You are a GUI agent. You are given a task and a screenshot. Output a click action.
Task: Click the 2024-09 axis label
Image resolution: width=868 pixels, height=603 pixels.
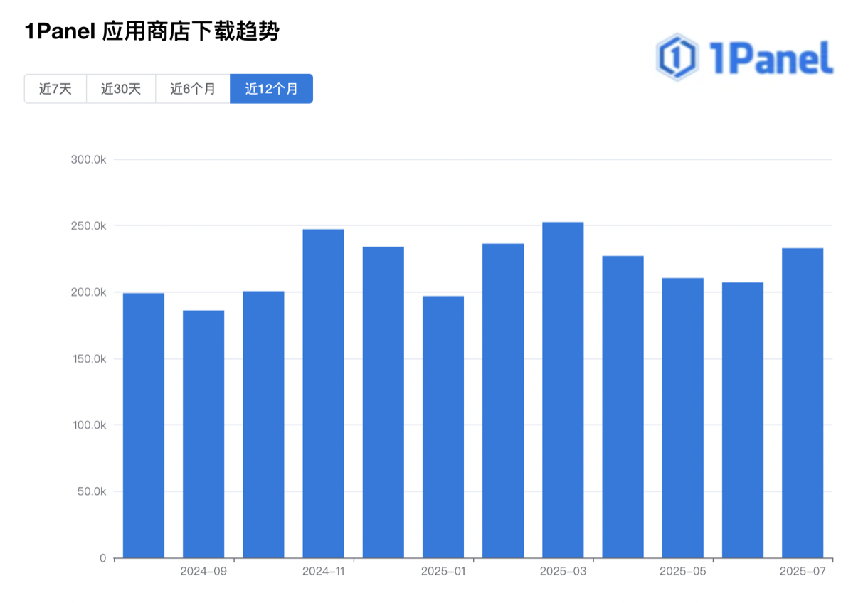click(203, 572)
